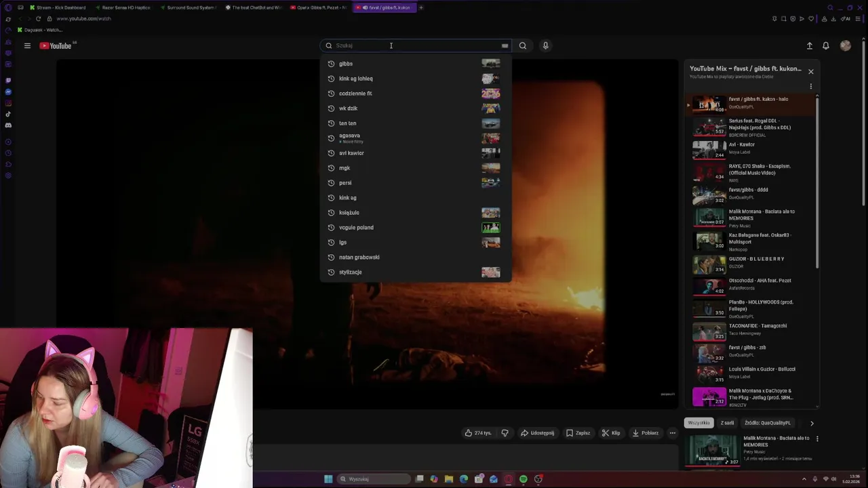Choose "persi" from search history
This screenshot has width=868, height=488.
416,183
